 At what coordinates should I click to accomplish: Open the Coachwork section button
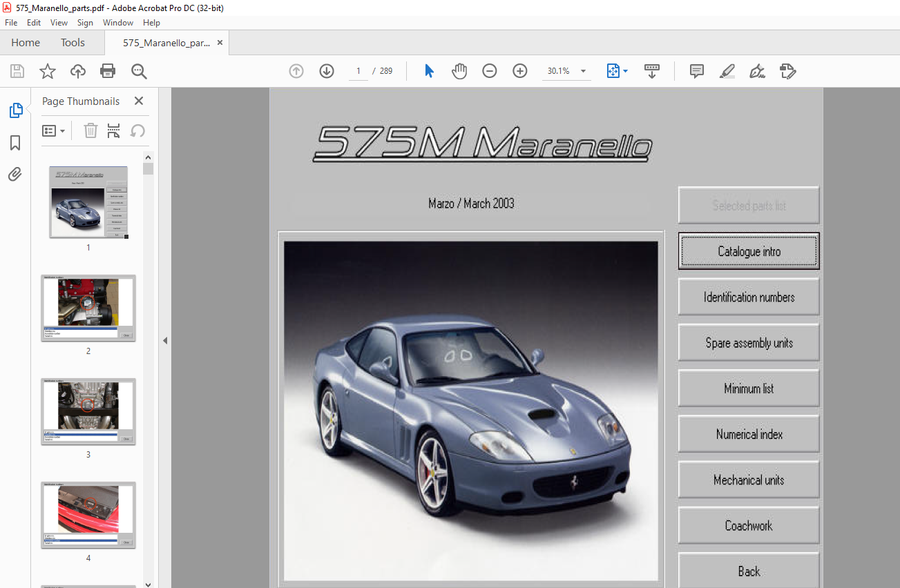point(749,525)
